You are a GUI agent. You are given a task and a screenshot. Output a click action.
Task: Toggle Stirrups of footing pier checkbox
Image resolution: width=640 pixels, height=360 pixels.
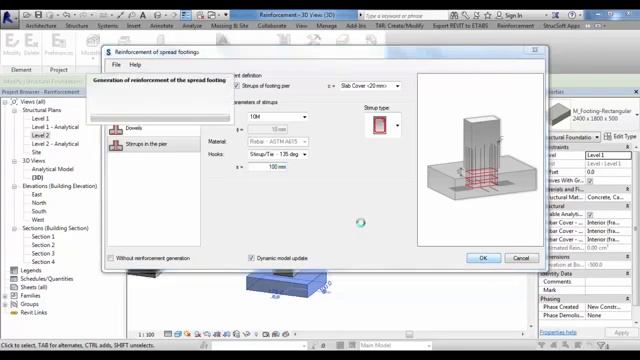click(237, 86)
